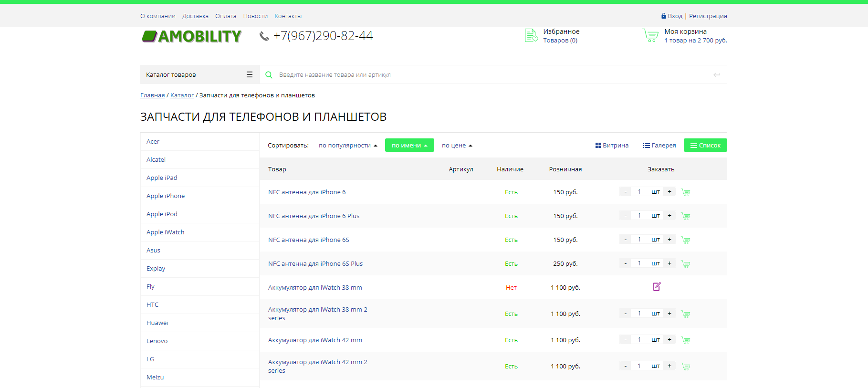Sort products по популярности
This screenshot has width=868, height=388.
348,146
